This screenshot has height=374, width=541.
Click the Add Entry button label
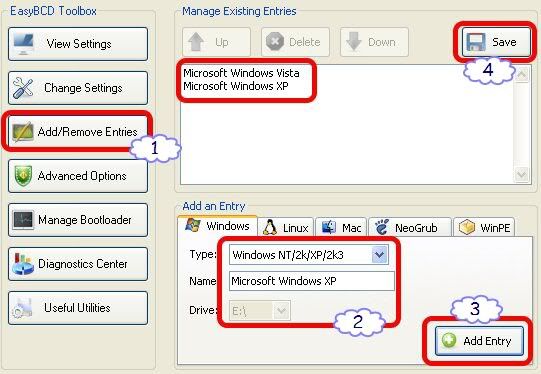(487, 341)
